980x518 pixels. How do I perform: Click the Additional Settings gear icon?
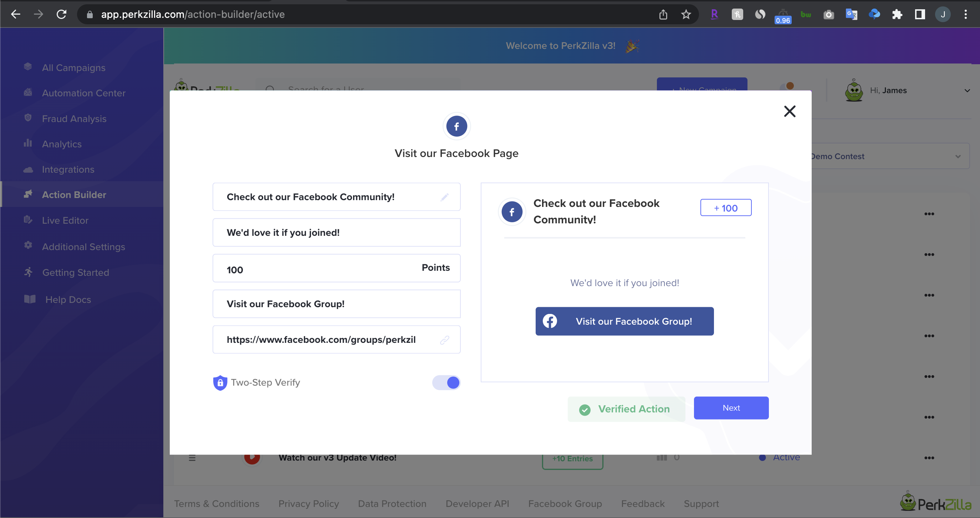(28, 245)
